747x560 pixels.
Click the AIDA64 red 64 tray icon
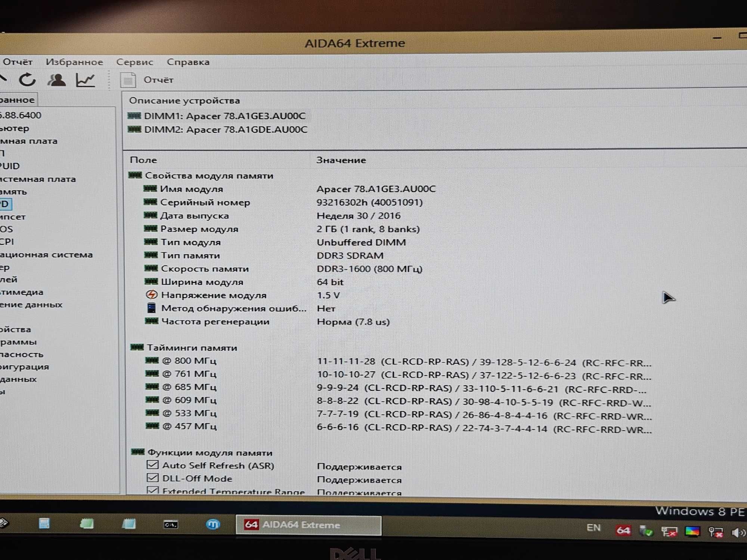(x=623, y=530)
